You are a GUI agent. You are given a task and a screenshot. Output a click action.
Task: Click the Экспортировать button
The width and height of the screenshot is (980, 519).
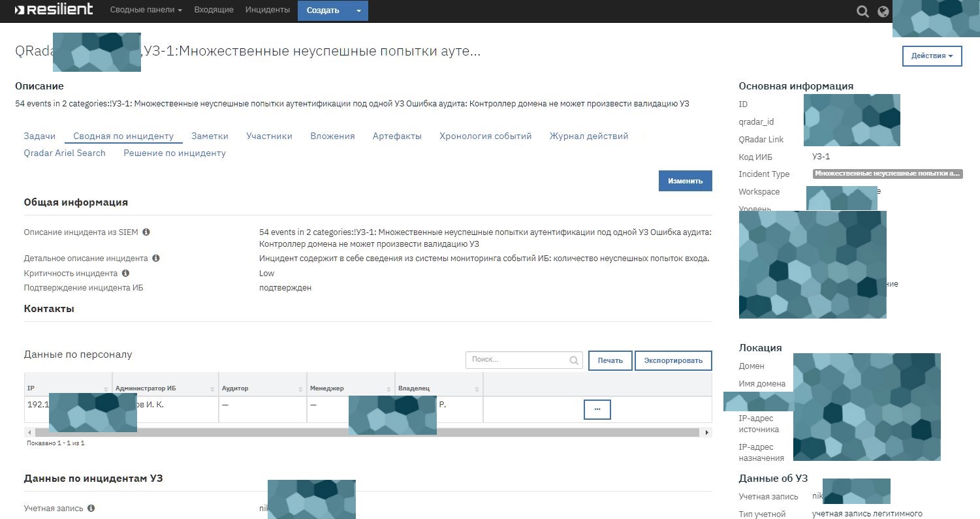point(673,360)
